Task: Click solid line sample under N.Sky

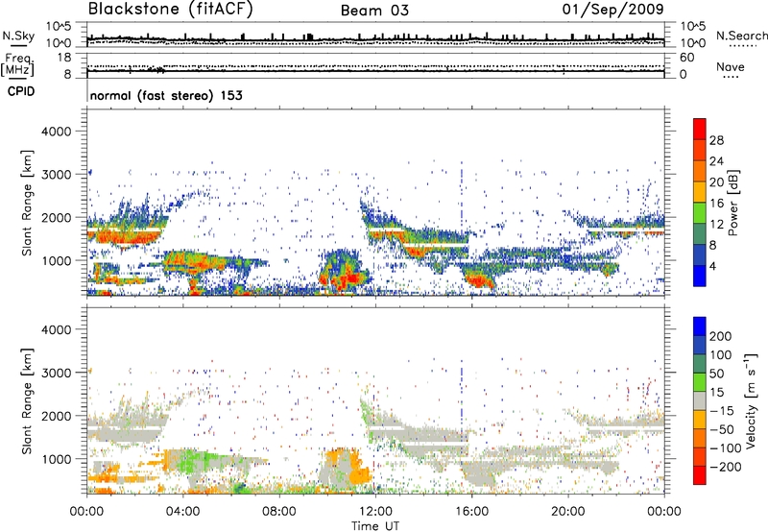Action: point(18,45)
